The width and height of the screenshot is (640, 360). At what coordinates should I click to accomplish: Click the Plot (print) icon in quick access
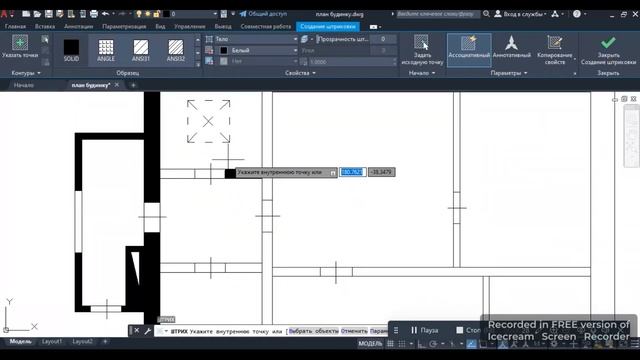[93, 14]
